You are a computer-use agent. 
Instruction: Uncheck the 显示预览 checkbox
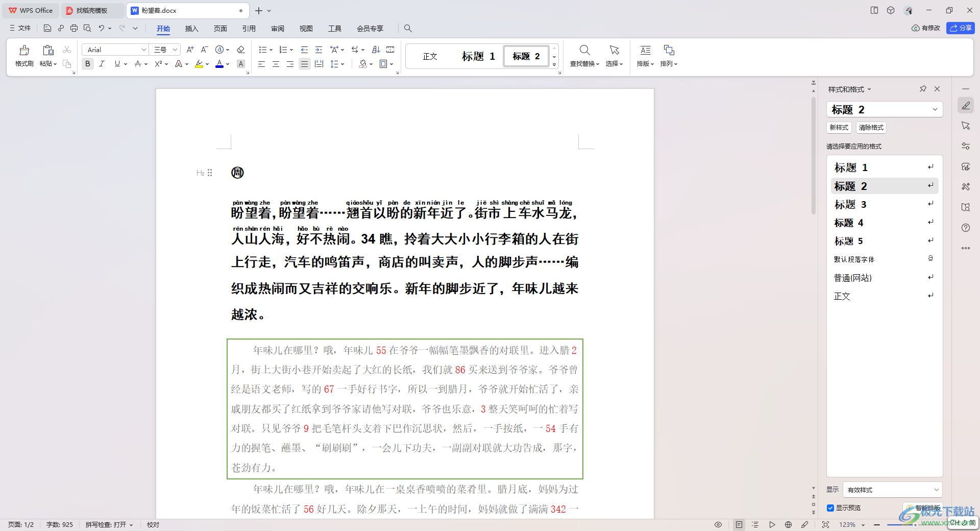830,508
